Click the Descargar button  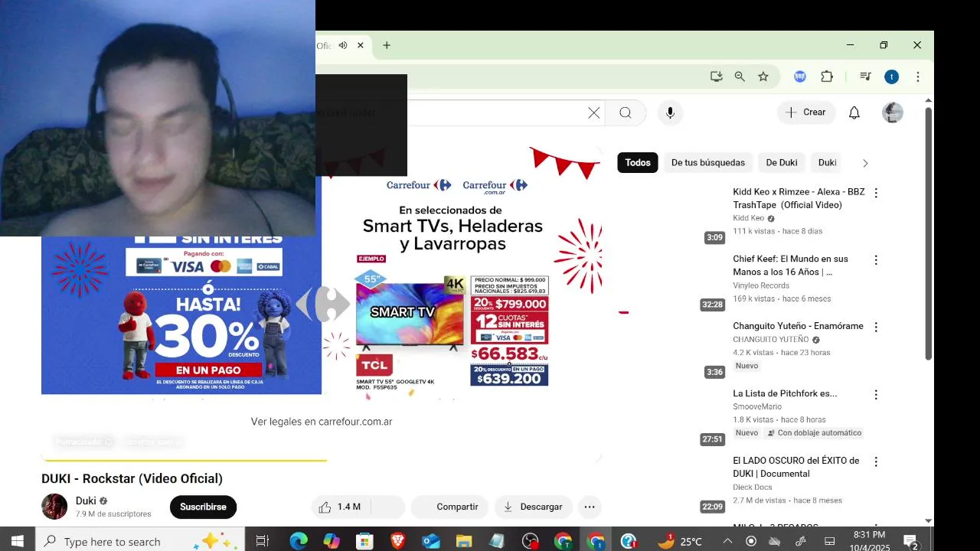[x=533, y=507]
